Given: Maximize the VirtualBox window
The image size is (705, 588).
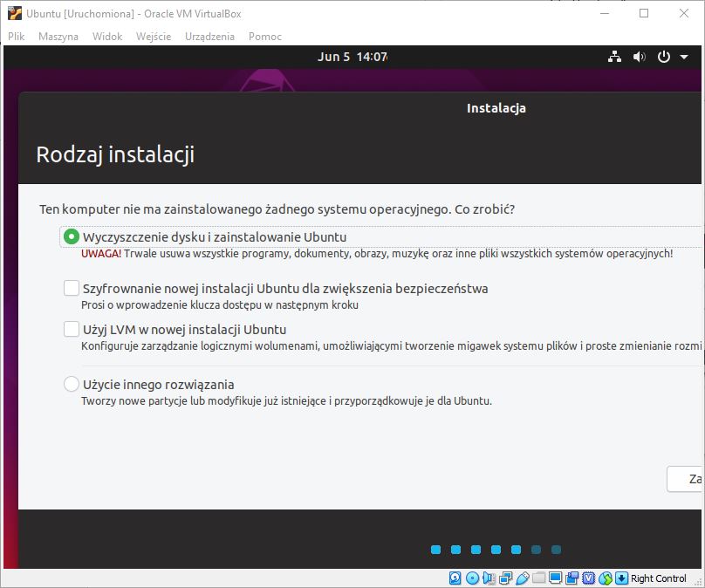Looking at the screenshot, I should [x=644, y=13].
